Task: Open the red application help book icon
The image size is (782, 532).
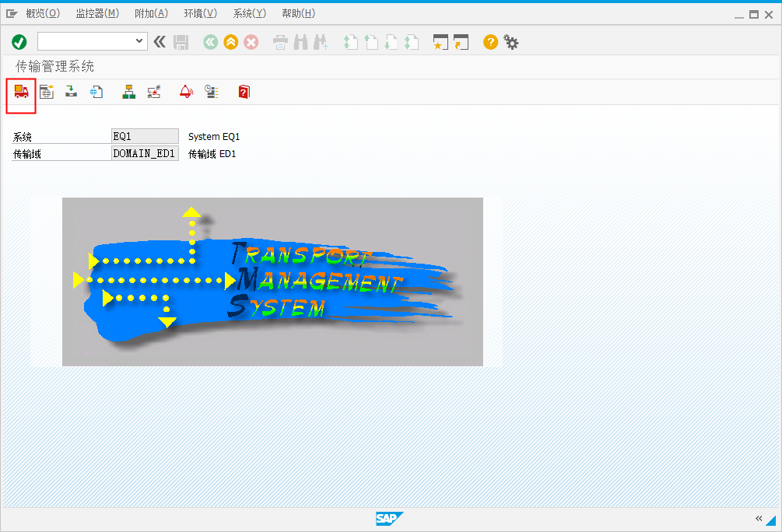Action: pos(243,91)
